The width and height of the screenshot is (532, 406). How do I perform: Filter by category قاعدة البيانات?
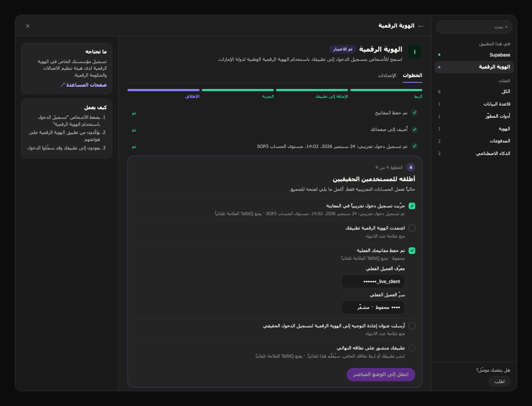coord(474,104)
